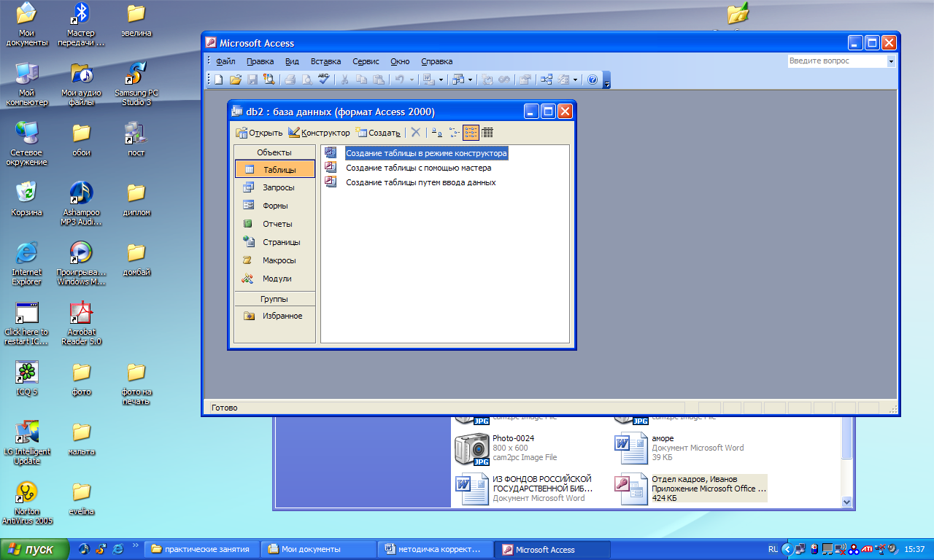Switch to 'методичка коррект...' taskbar button
934x560 pixels.
coord(435,549)
